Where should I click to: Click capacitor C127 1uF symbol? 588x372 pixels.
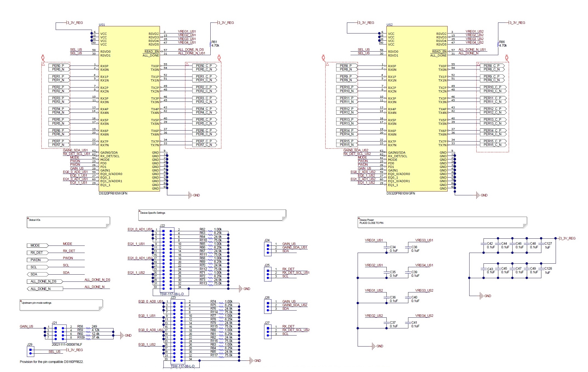[x=541, y=244]
